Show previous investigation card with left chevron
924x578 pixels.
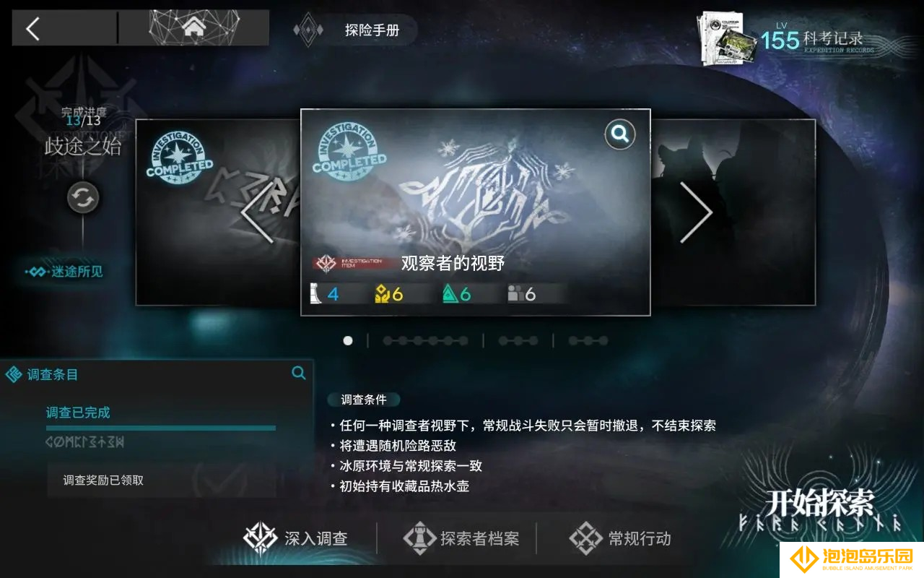point(258,212)
